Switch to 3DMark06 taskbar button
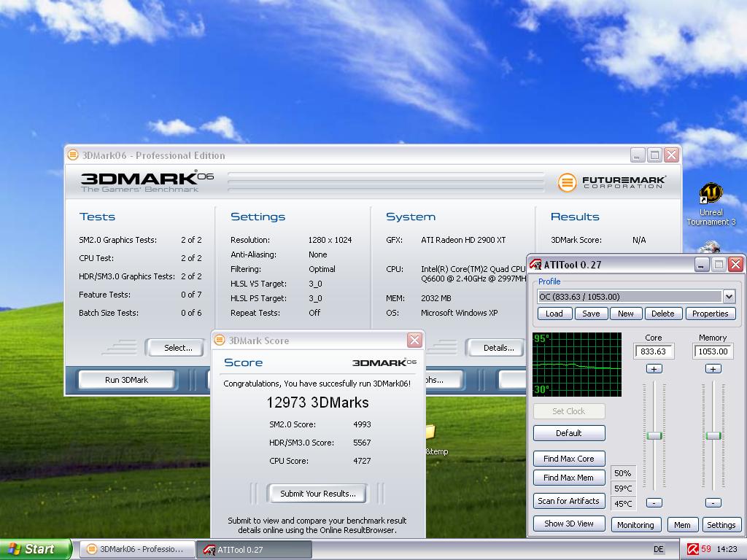The height and width of the screenshot is (560, 747). [137, 549]
